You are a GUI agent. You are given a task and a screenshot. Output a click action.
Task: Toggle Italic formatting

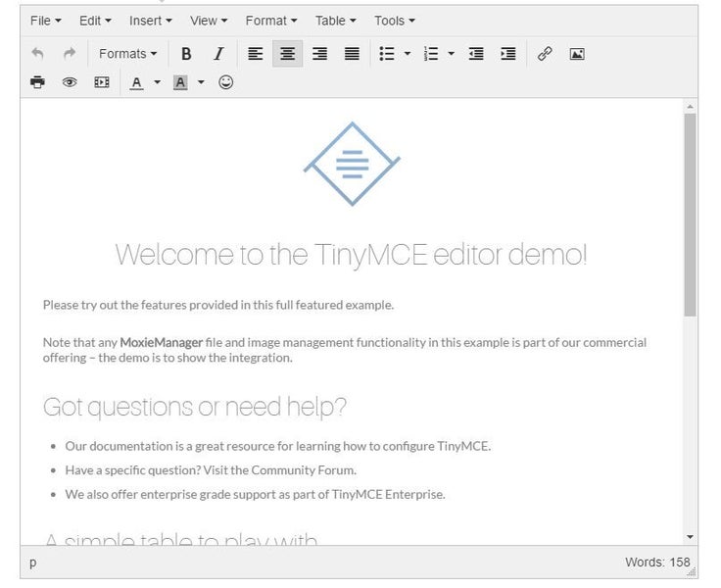[218, 54]
